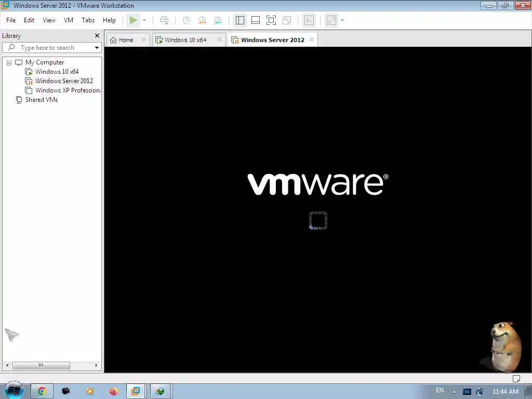The width and height of the screenshot is (532, 399).
Task: Revert the virtual machine to its snapshot
Action: coord(202,20)
